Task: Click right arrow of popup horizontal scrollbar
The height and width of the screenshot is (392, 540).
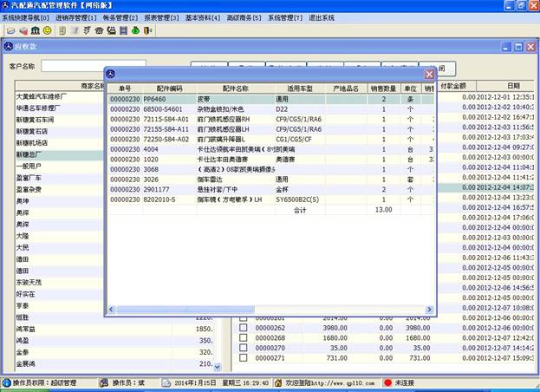Action: pos(430,310)
